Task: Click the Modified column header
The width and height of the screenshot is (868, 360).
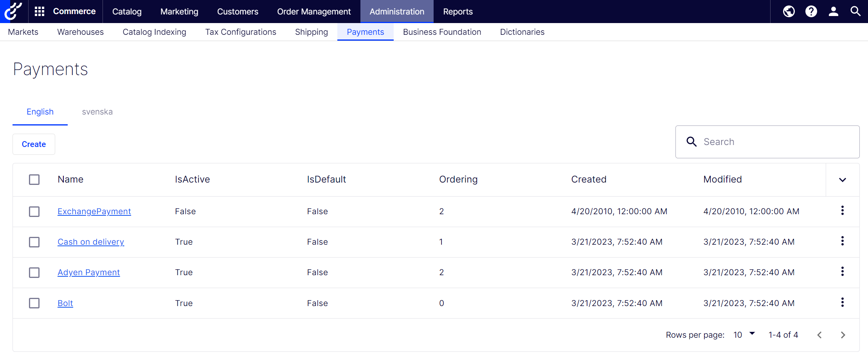Action: point(722,179)
